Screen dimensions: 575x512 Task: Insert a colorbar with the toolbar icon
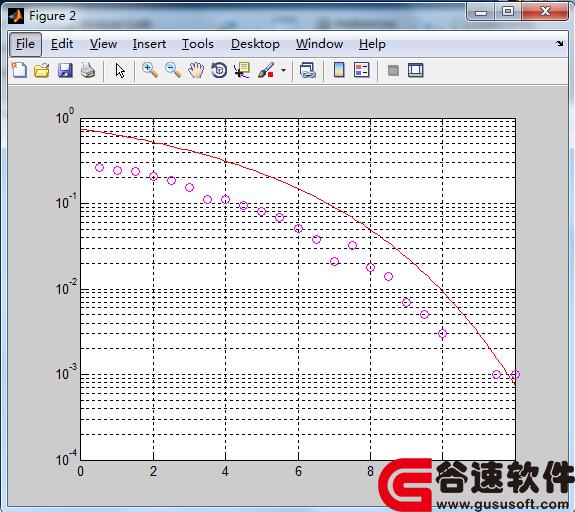pos(339,70)
